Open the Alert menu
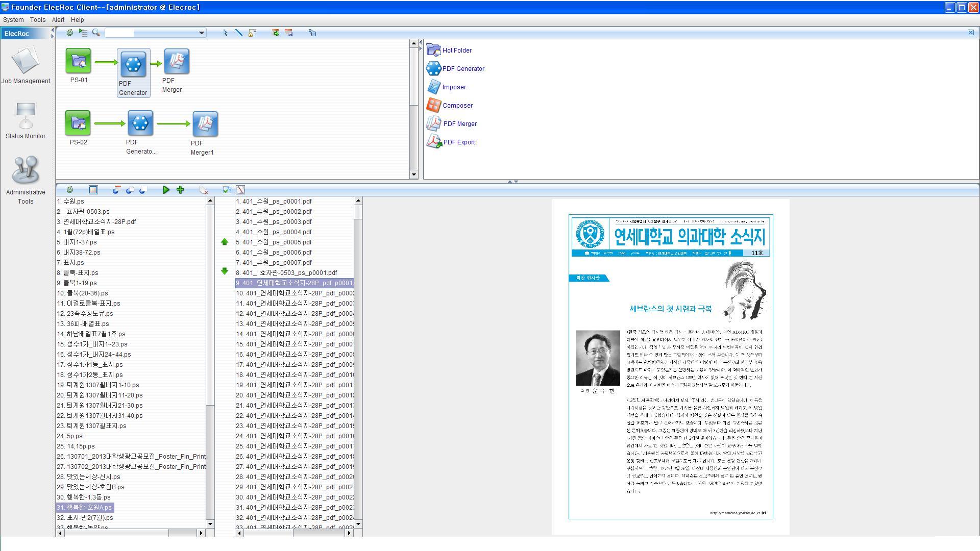 58,20
